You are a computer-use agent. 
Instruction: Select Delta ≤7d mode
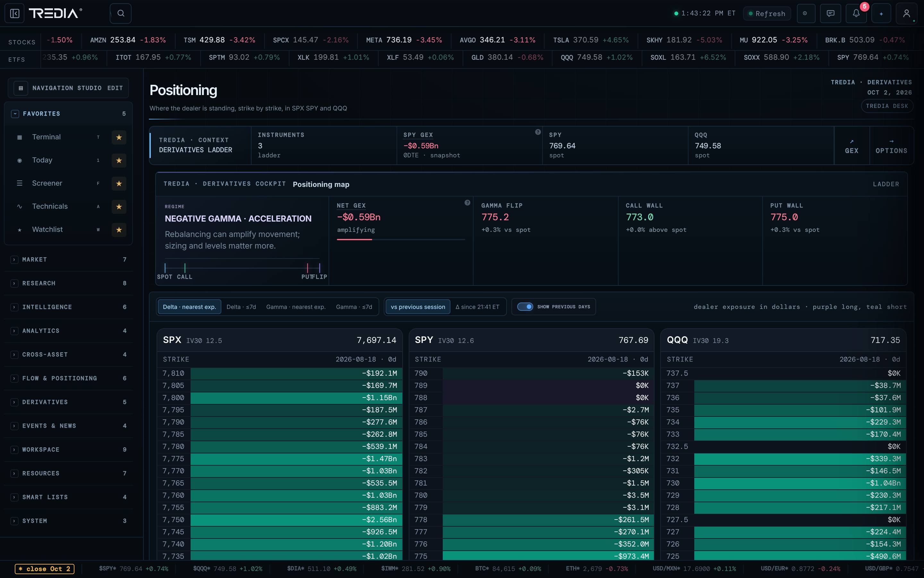coord(241,307)
